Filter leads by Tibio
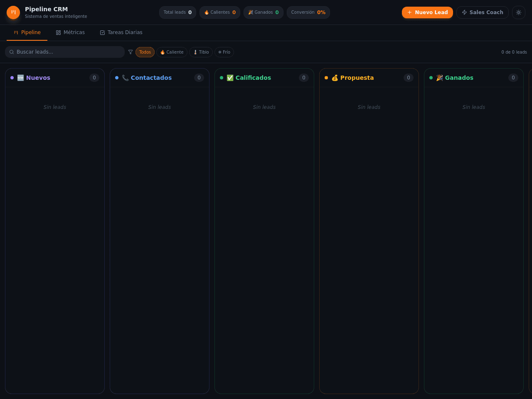 pos(201,52)
